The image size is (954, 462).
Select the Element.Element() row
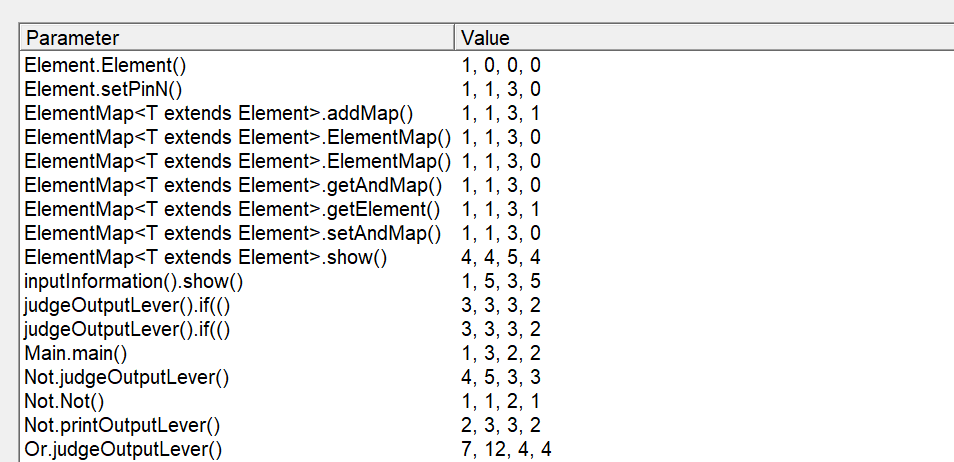[106, 65]
